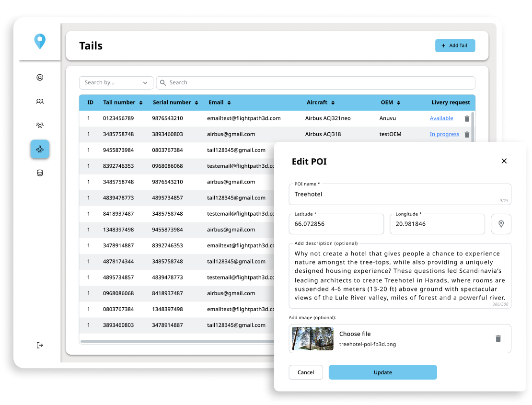Select the airplane Tails sidebar icon
This screenshot has width=532, height=405.
coord(40,150)
